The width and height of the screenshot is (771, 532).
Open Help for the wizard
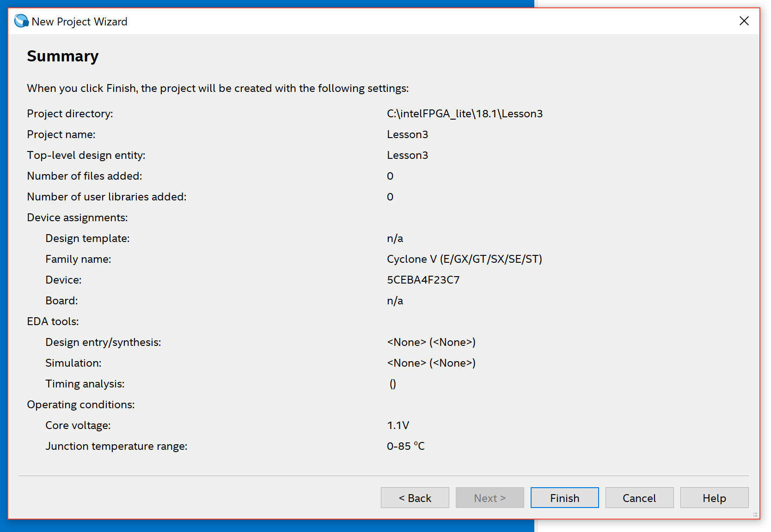(x=714, y=498)
